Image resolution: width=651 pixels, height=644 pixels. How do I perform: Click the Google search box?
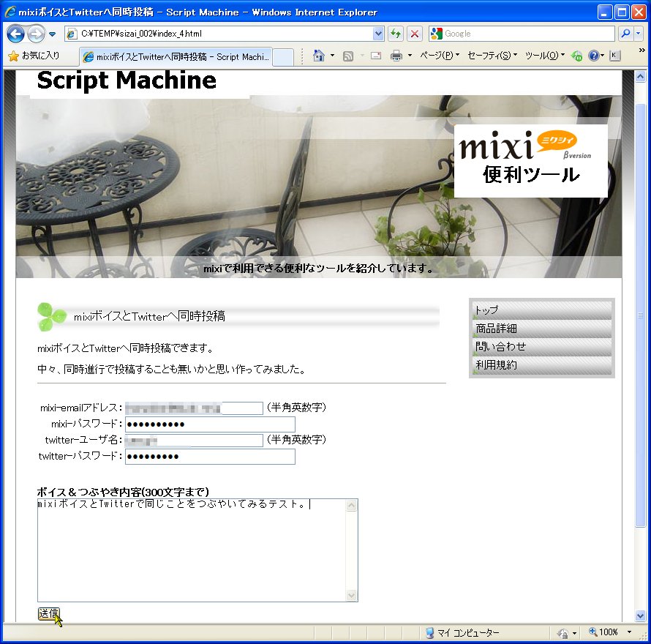[522, 34]
